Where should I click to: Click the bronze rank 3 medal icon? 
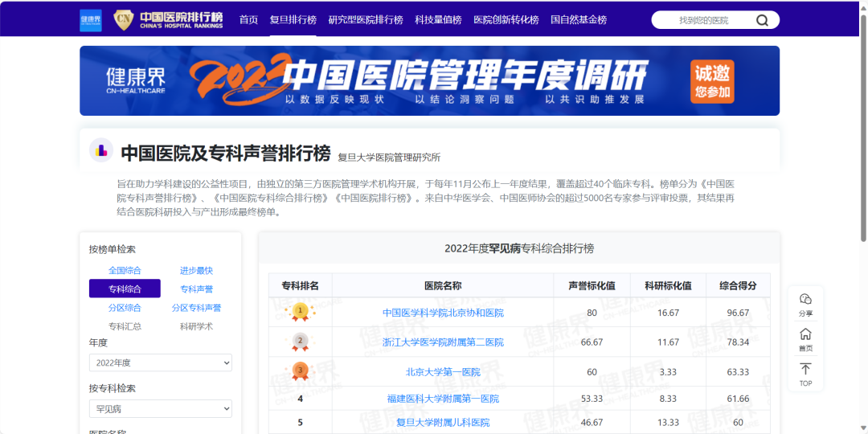point(300,371)
